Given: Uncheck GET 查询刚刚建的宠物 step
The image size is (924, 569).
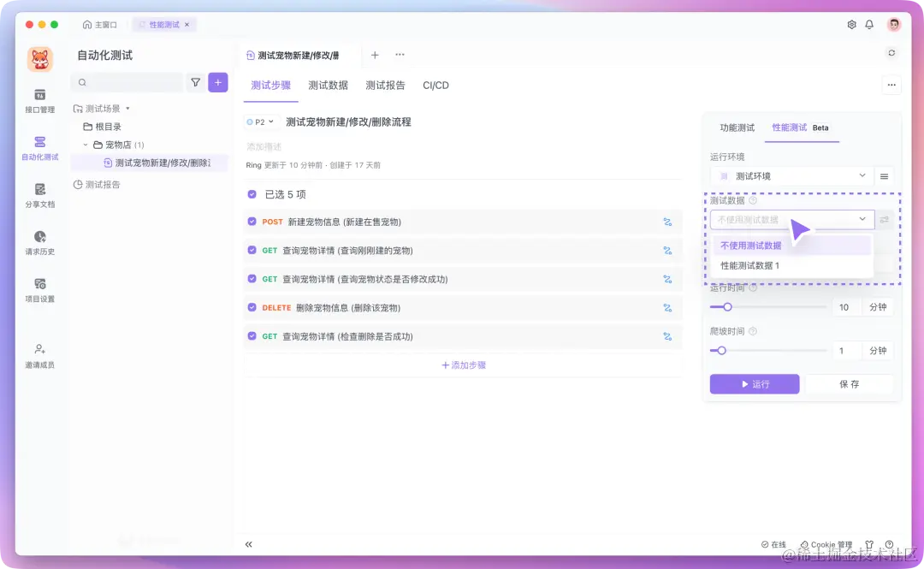Looking at the screenshot, I should (252, 250).
